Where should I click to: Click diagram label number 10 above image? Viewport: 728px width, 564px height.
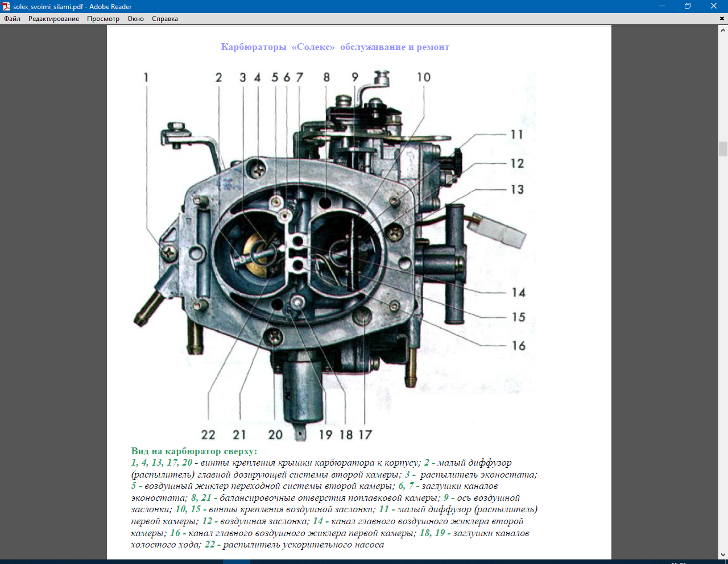click(x=424, y=77)
